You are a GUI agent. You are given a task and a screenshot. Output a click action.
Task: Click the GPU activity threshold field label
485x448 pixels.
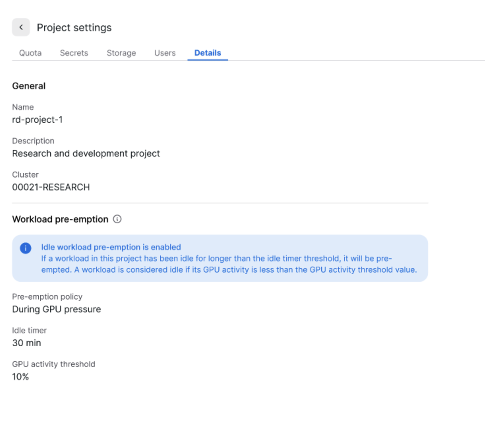(x=54, y=364)
